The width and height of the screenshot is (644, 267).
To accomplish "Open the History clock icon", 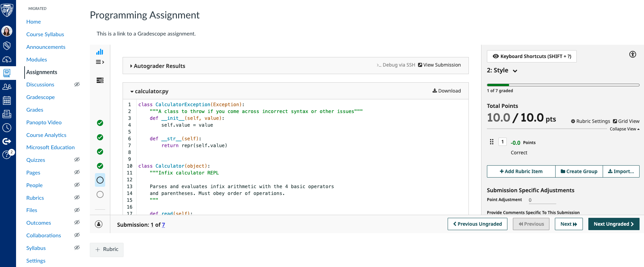I will point(7,128).
